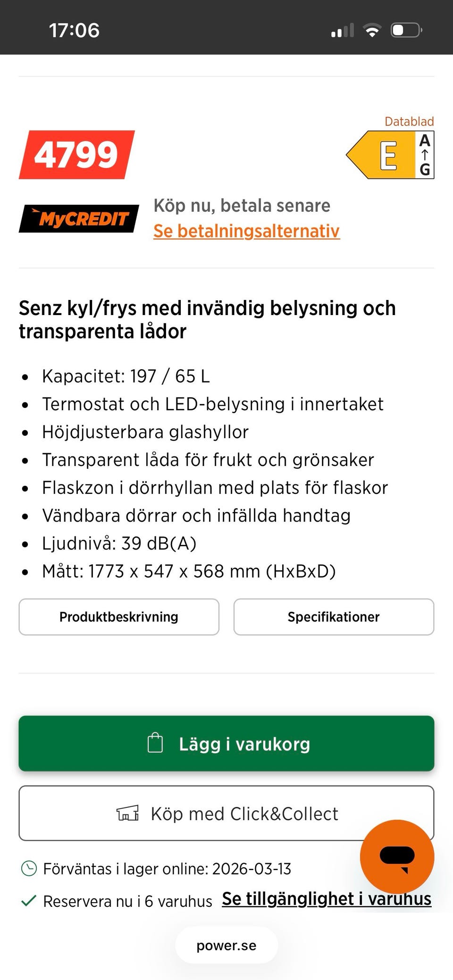Switch to the Specifikationer section
453x980 pixels.
pyautogui.click(x=334, y=617)
